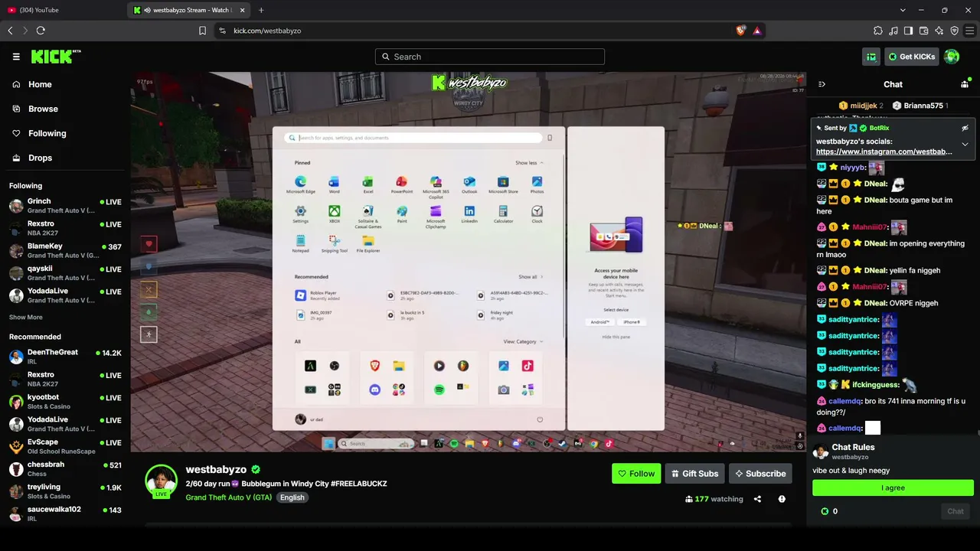
Task: Click the verified badge next to westbabyzo
Action: pos(256,469)
